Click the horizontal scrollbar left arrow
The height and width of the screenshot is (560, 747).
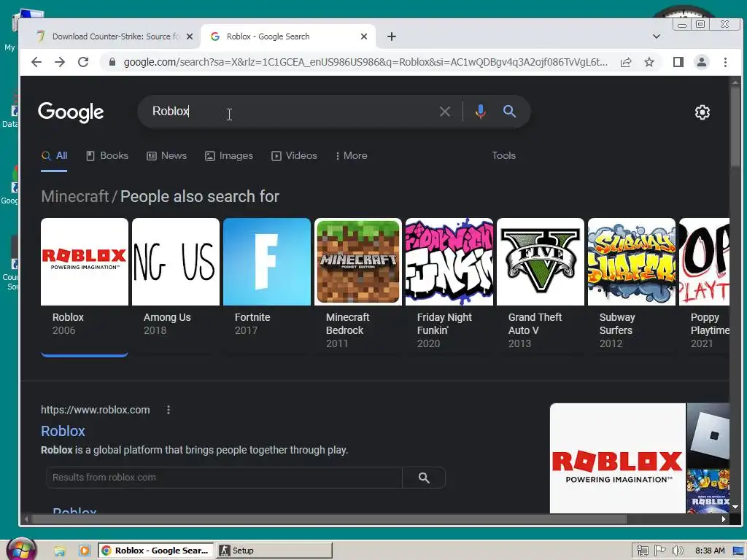(27, 519)
